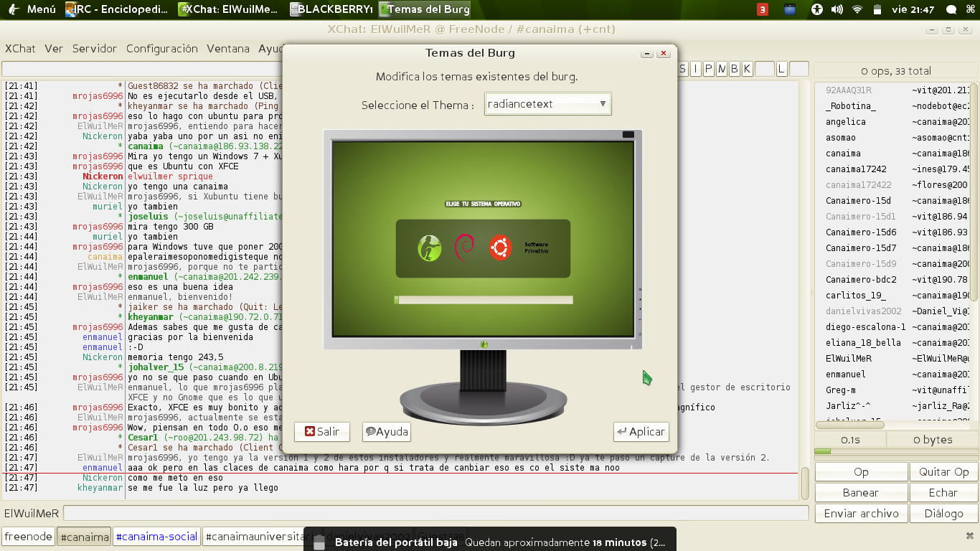Click the Op button
Image resolution: width=980 pixels, height=551 pixels.
[861, 472]
